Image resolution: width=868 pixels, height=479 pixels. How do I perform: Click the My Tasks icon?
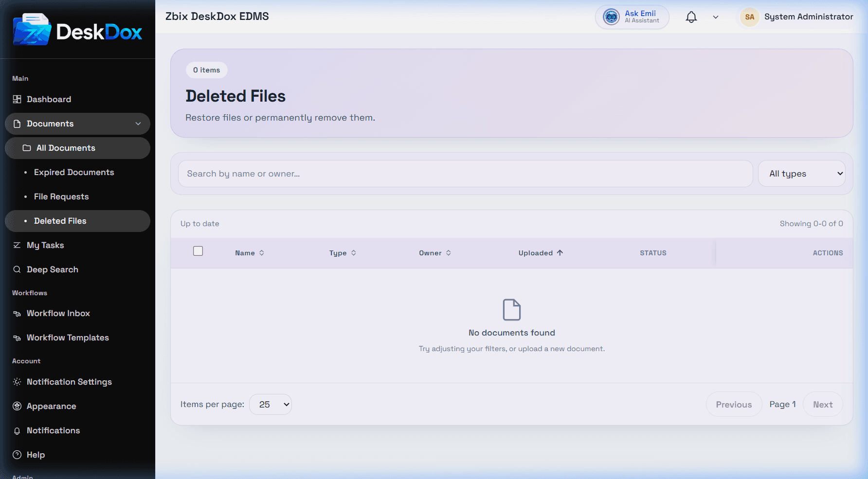17,245
